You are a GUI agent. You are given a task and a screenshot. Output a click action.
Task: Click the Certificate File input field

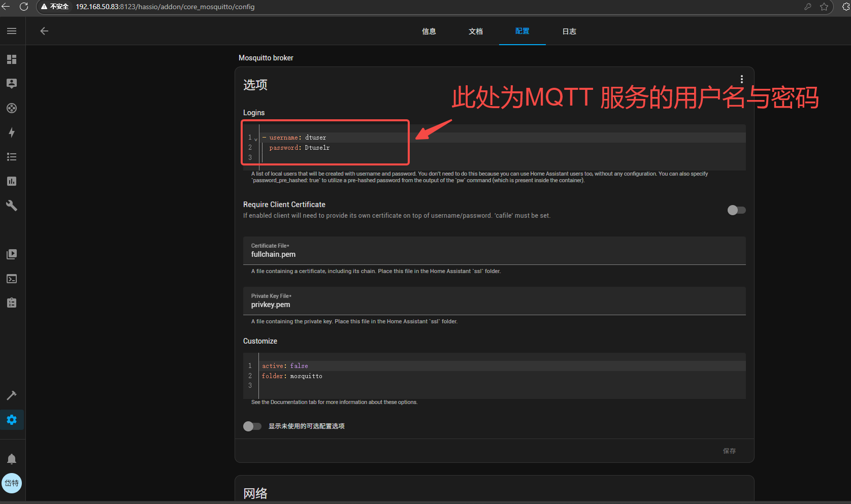tap(494, 251)
